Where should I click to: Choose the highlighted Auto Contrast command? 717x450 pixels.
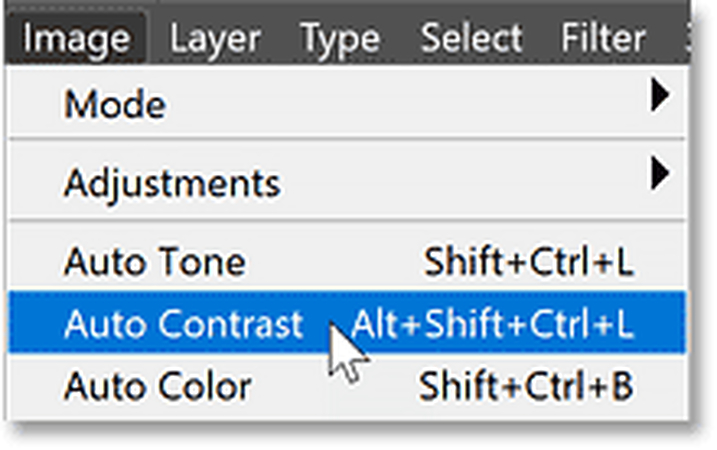182,324
